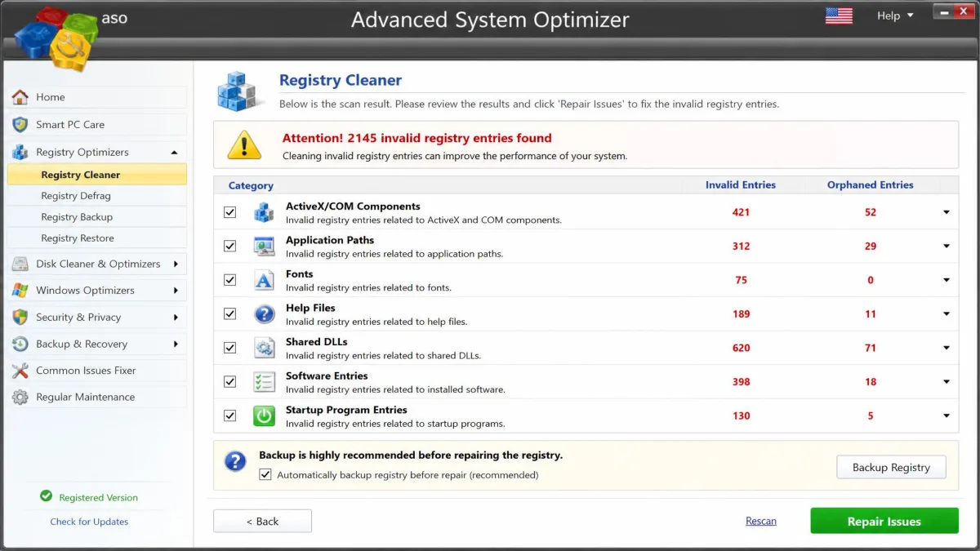Image resolution: width=980 pixels, height=551 pixels.
Task: Open the Smart PC Care section
Action: pyautogui.click(x=97, y=125)
